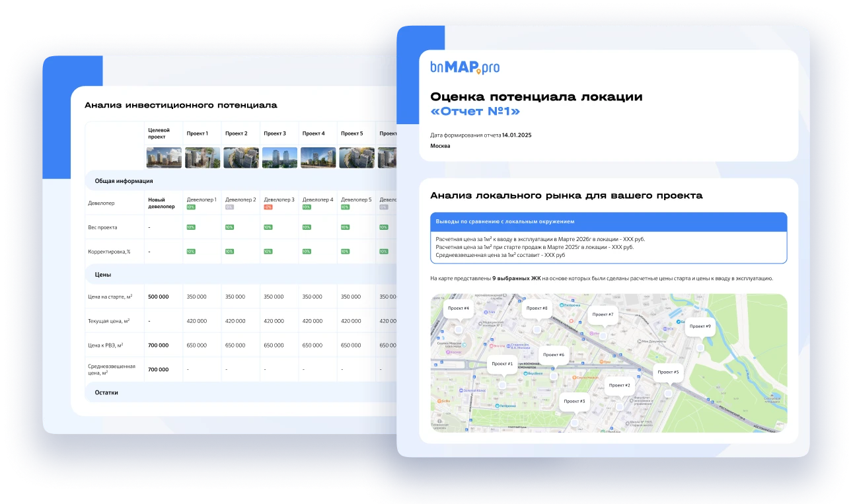Viewport: 853px width, 504px height.
Task: Click the Проект 4 building thumbnail
Action: [317, 157]
